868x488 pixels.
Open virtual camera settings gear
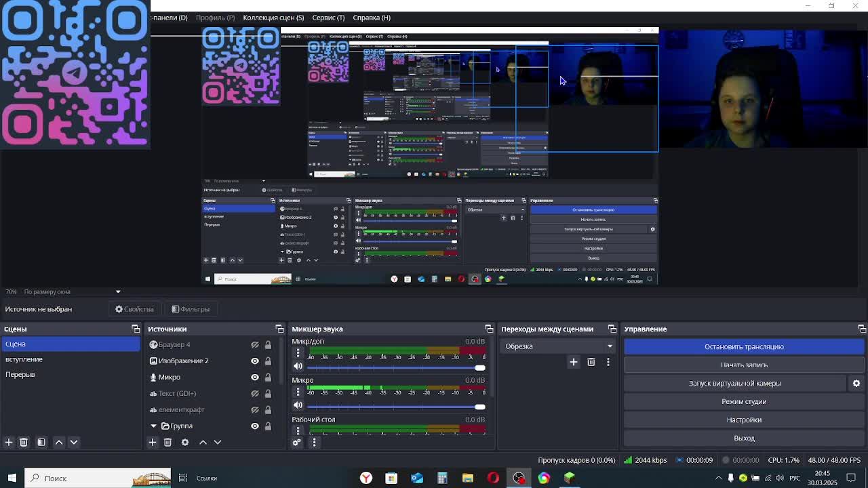pyautogui.click(x=856, y=383)
